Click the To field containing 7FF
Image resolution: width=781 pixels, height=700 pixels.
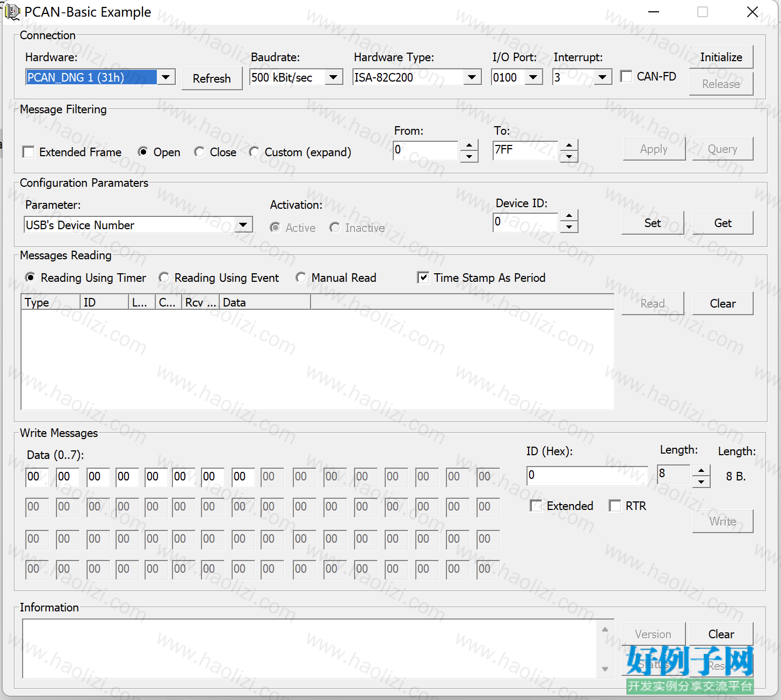(x=526, y=150)
